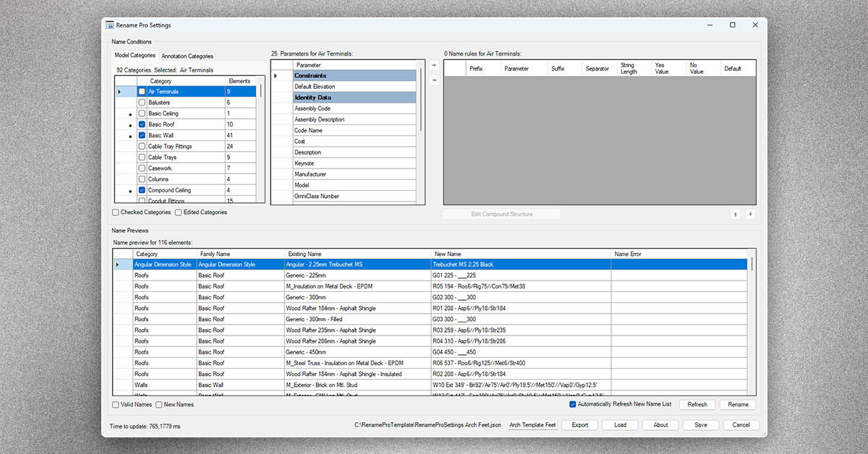Click the Prefix column header
The width and height of the screenshot is (868, 454).
click(482, 69)
